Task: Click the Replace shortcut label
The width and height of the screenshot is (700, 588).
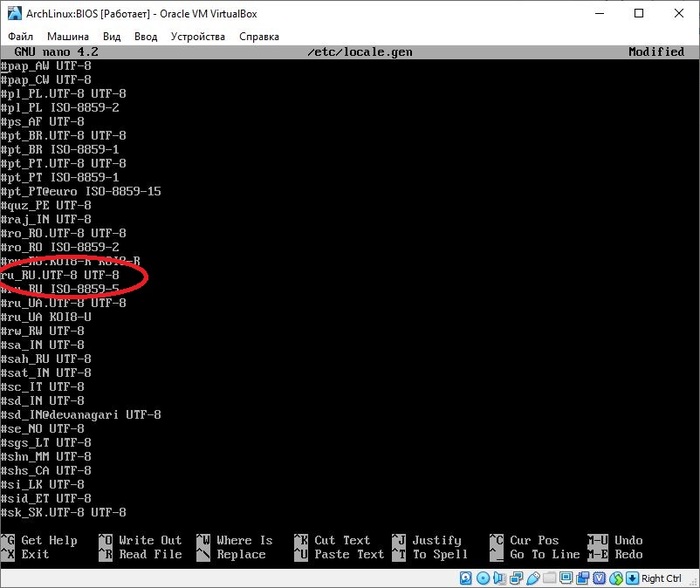Action: point(241,554)
